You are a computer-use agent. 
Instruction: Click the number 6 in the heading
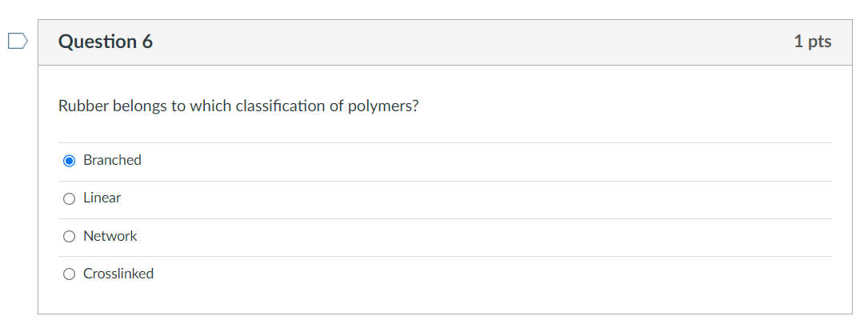coord(147,42)
